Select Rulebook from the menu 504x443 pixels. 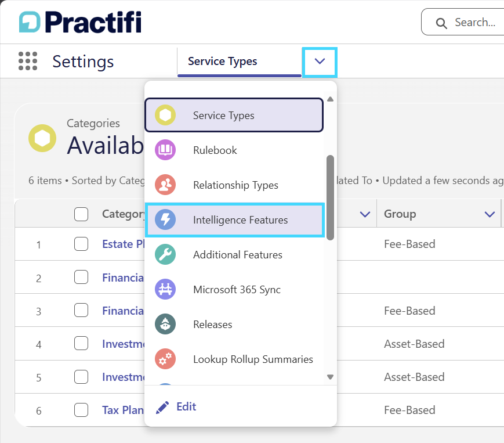(x=234, y=150)
